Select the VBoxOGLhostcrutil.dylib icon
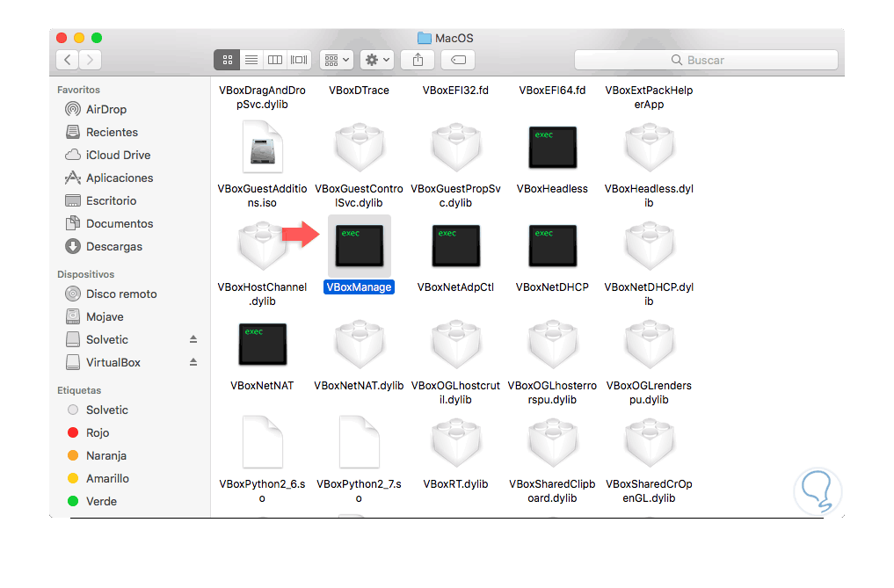 point(455,344)
